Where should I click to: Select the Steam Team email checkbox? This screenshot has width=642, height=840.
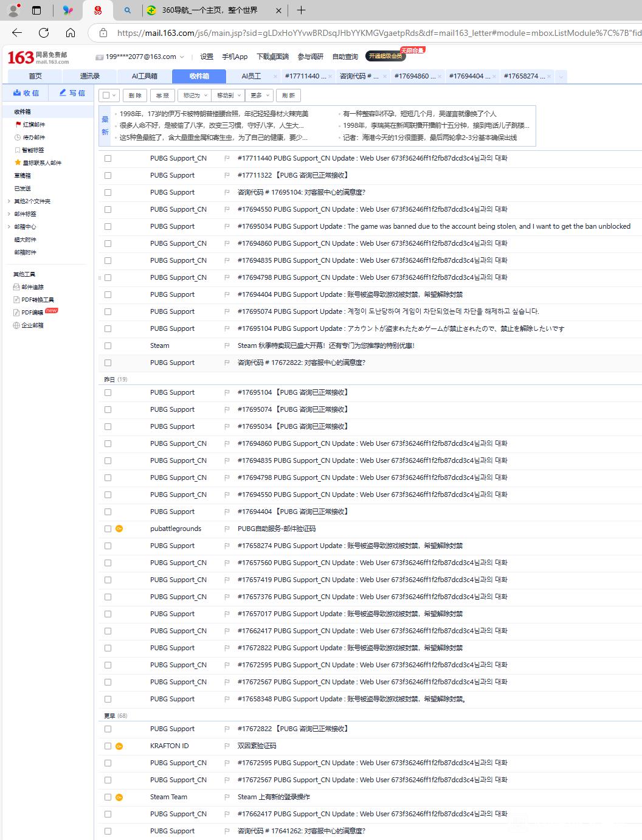tap(108, 797)
